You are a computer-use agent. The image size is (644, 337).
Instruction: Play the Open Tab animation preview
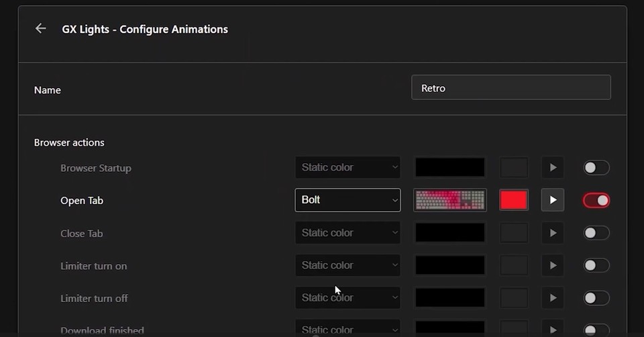point(553,200)
